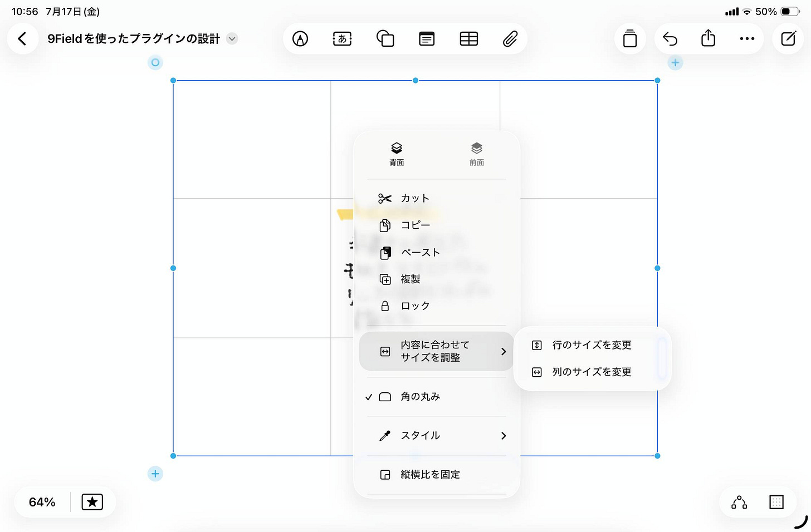This screenshot has width=811, height=532.
Task: Check the battery icon in status bar
Action: pos(790,11)
